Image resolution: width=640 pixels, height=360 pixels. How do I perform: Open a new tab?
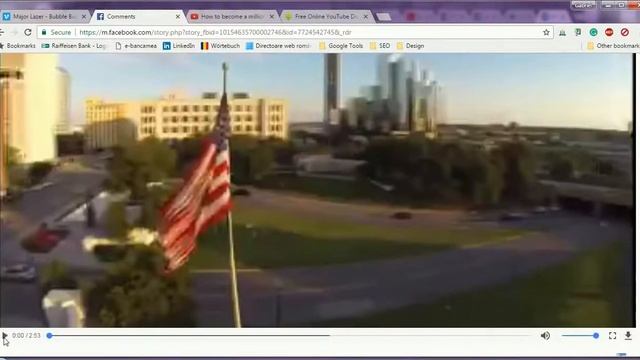coord(384,17)
